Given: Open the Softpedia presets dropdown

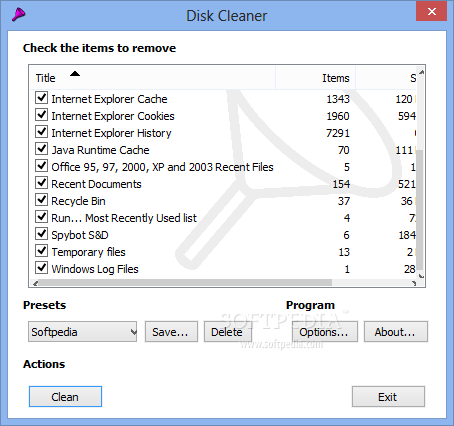Looking at the screenshot, I should [83, 332].
